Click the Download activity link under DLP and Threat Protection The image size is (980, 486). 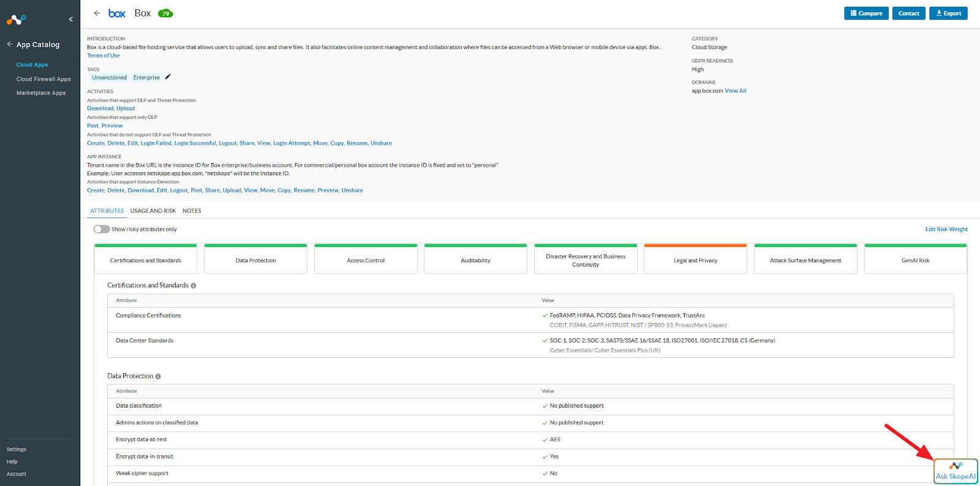point(100,108)
